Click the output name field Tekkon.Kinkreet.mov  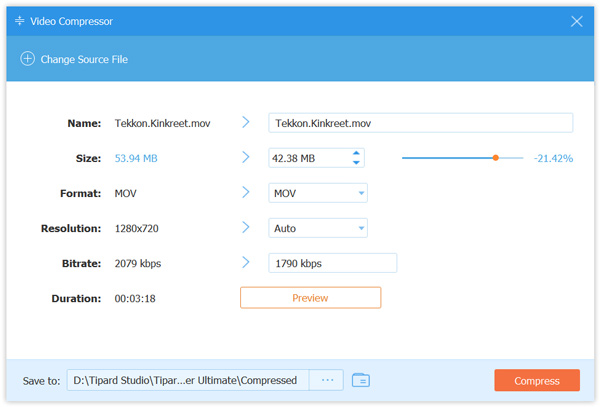421,123
